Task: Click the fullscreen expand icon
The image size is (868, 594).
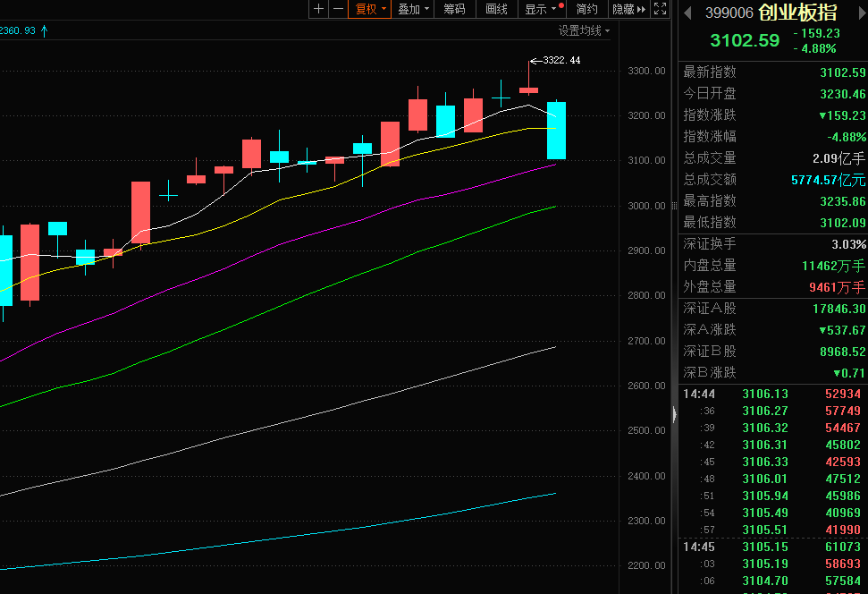Action: tap(661, 9)
